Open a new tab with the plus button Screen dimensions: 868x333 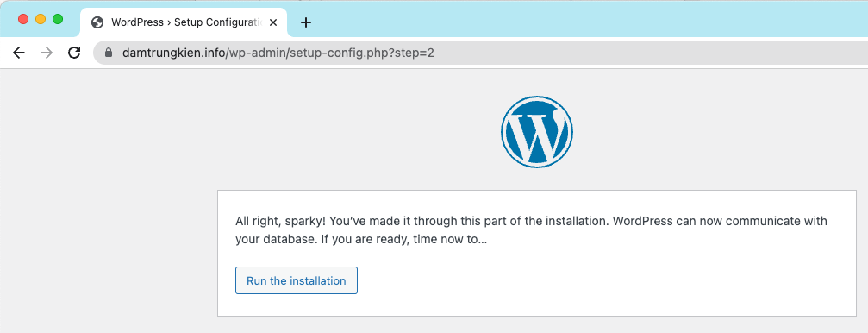click(306, 22)
